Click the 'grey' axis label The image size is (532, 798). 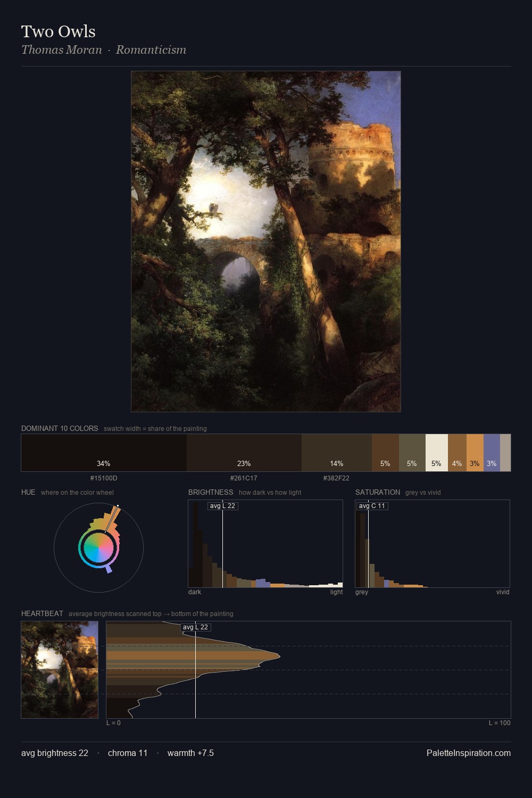pos(362,592)
